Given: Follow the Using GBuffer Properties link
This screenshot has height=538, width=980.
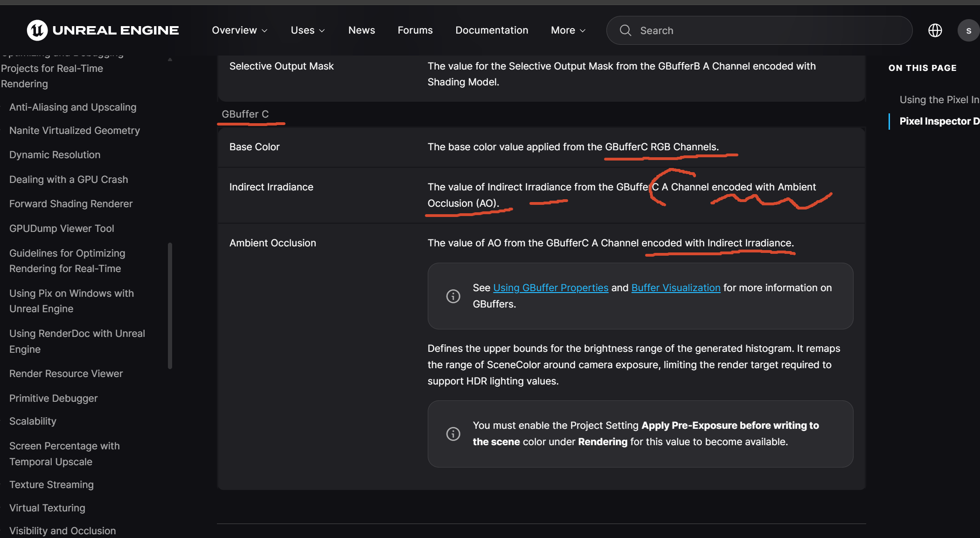Looking at the screenshot, I should (x=551, y=288).
